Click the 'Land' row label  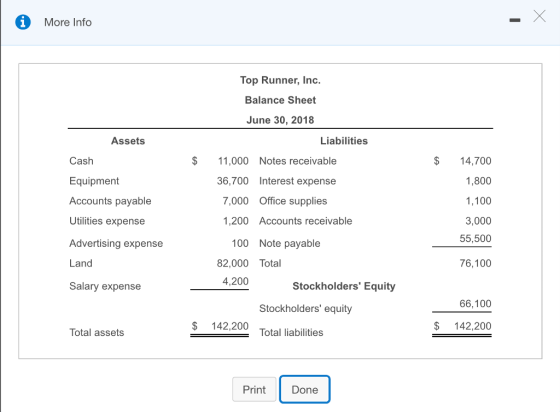point(81,263)
